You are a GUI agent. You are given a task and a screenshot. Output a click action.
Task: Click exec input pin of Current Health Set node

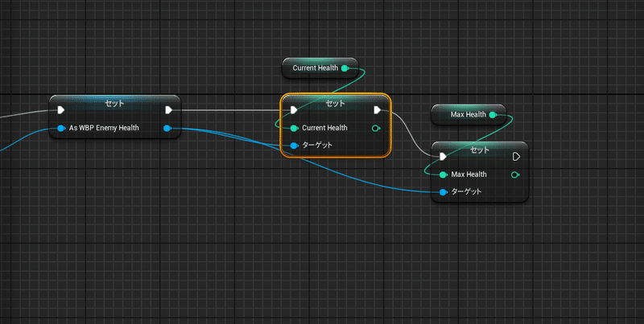pyautogui.click(x=294, y=110)
